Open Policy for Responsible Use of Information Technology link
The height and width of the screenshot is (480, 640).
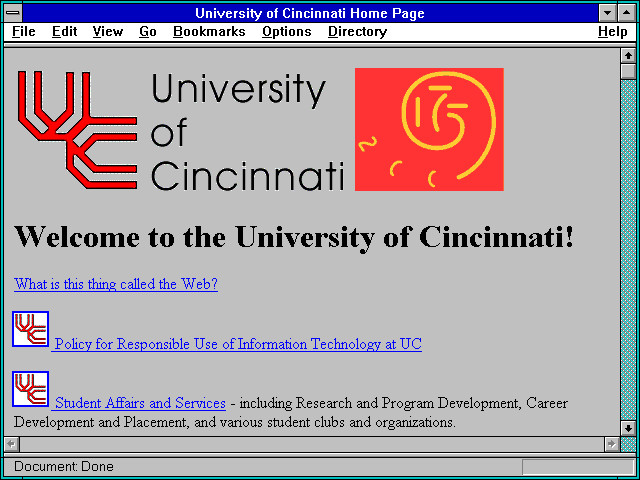click(238, 344)
